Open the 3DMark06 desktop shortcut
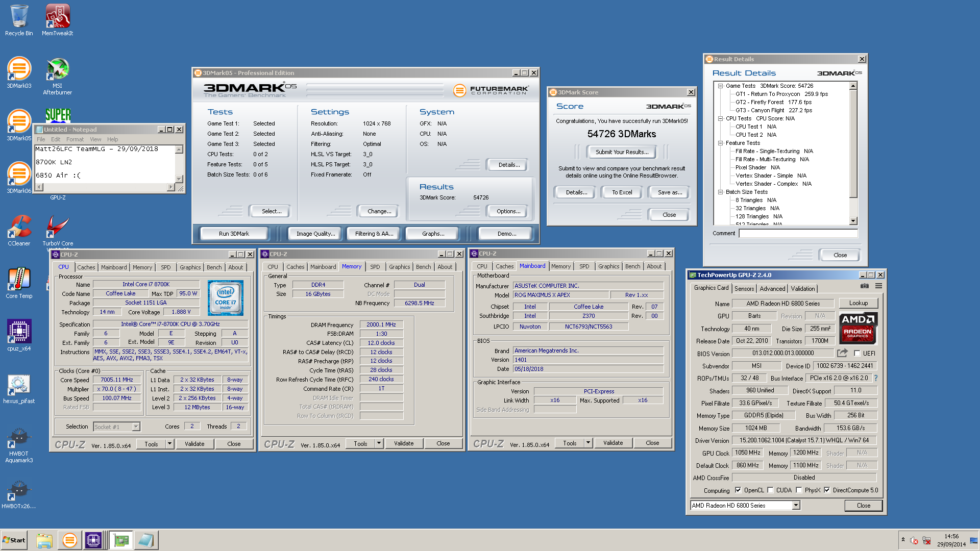This screenshot has width=980, height=551. pos(19,178)
